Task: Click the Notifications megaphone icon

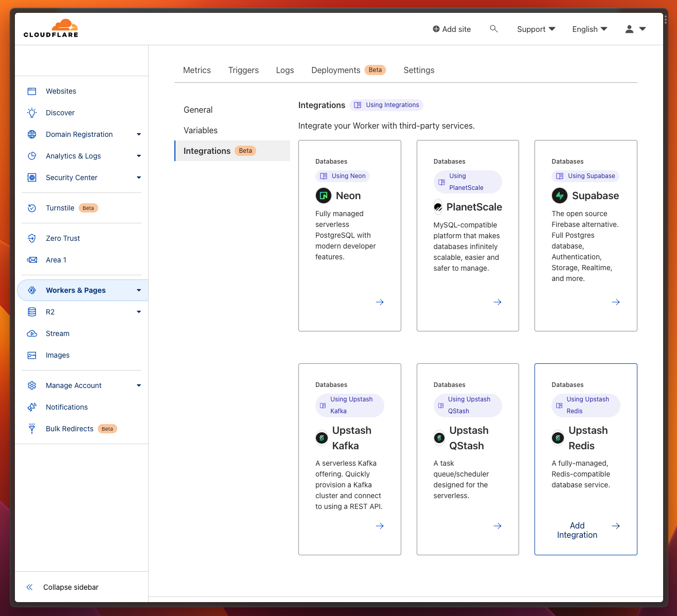Action: pos(32,407)
